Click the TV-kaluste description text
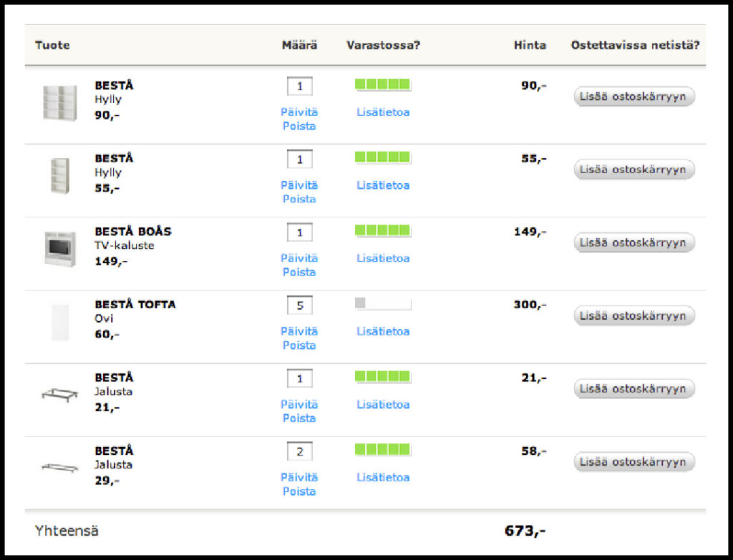 click(125, 246)
